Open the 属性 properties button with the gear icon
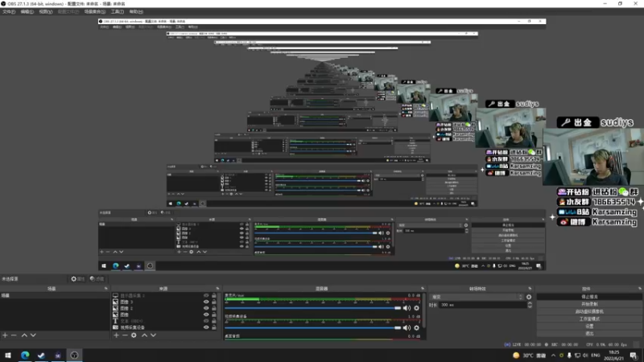644x362 pixels. click(x=77, y=278)
